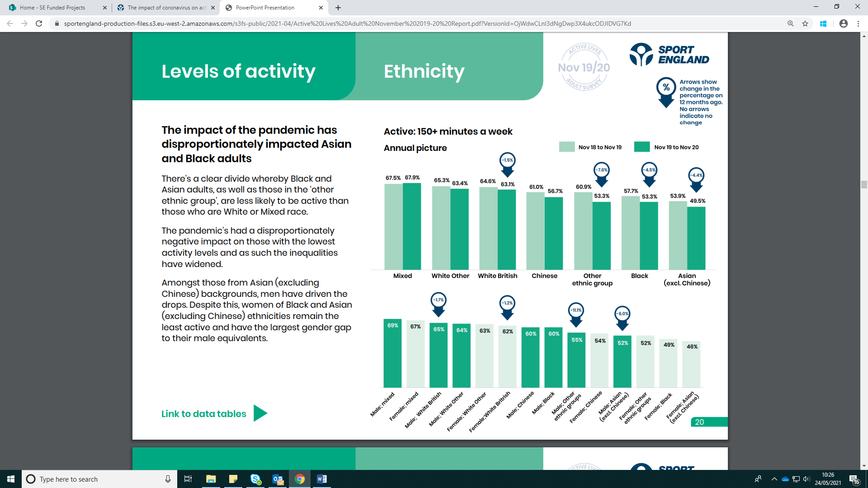Open Task View from taskbar
The height and width of the screenshot is (488, 868).
(x=188, y=479)
